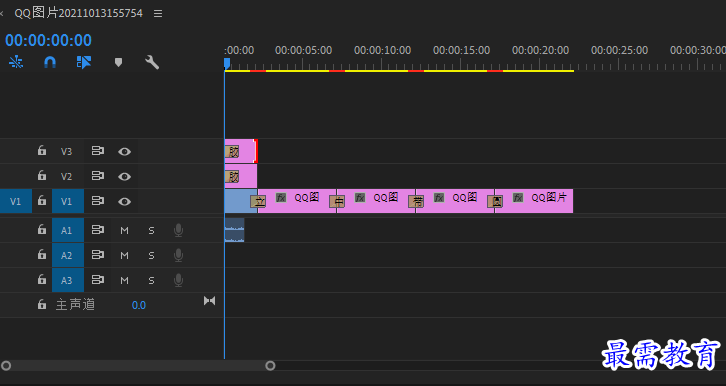Toggle the A2 track target button
The width and height of the screenshot is (726, 386).
68,255
